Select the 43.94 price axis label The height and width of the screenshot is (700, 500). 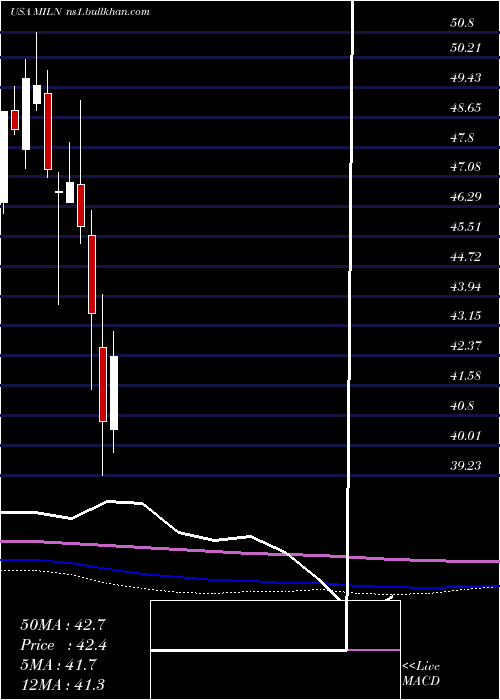coord(466,287)
